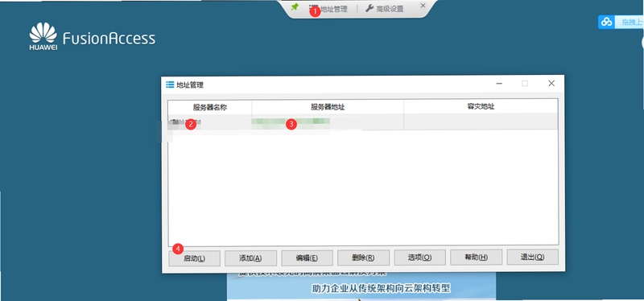The height and width of the screenshot is (301, 644).
Task: Click the 启动(L) button
Action: coord(194,258)
